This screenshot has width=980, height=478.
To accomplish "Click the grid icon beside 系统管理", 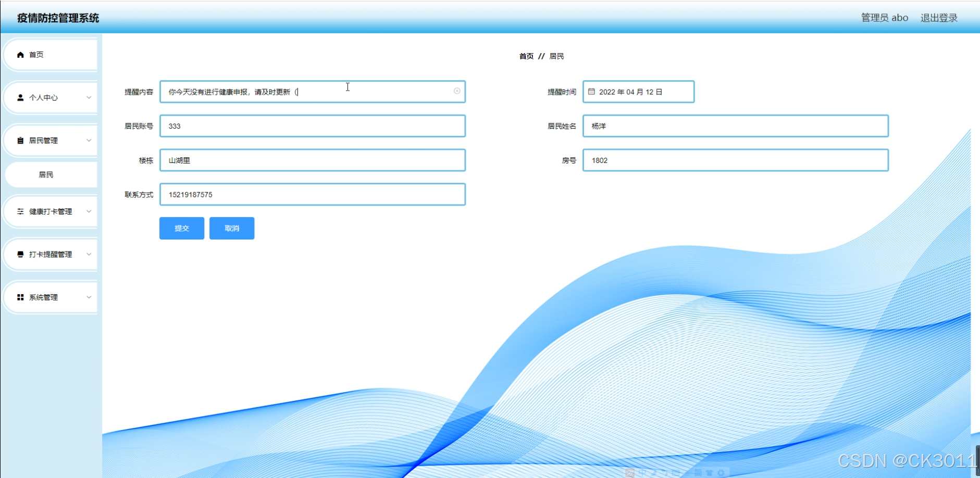I will [x=20, y=297].
